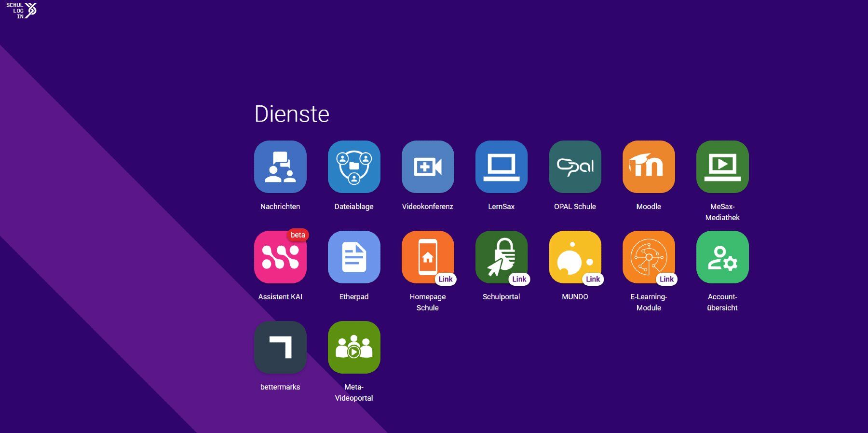Screen dimensions: 868x433
Task: Click the Schulportal padlock icon
Action: 502,257
